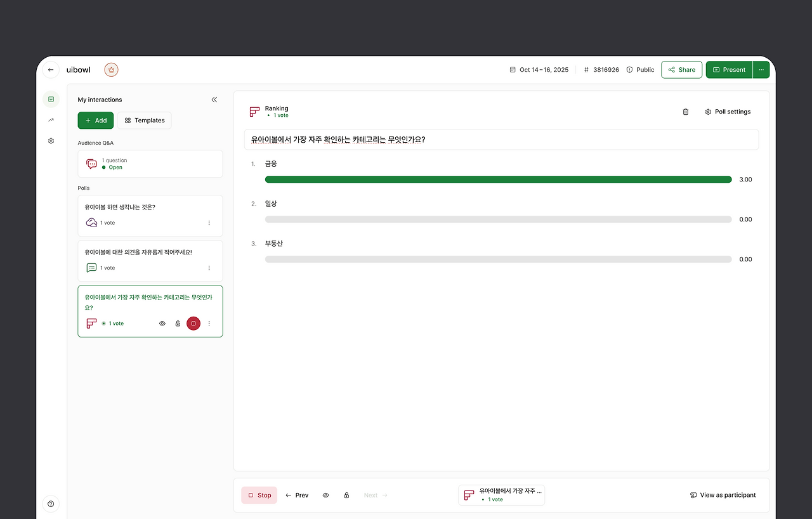Viewport: 812px width, 519px height.
Task: Click the Ranking poll type icon in header
Action: (254, 112)
